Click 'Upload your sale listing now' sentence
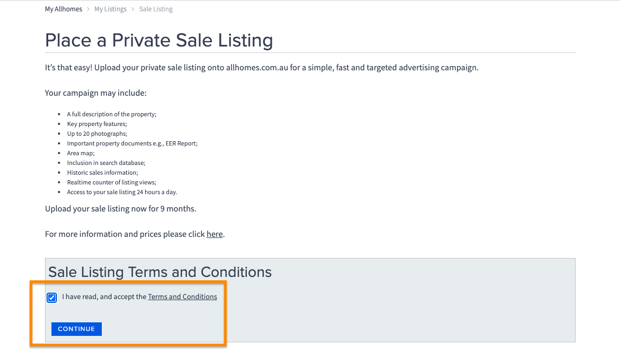 click(x=120, y=209)
